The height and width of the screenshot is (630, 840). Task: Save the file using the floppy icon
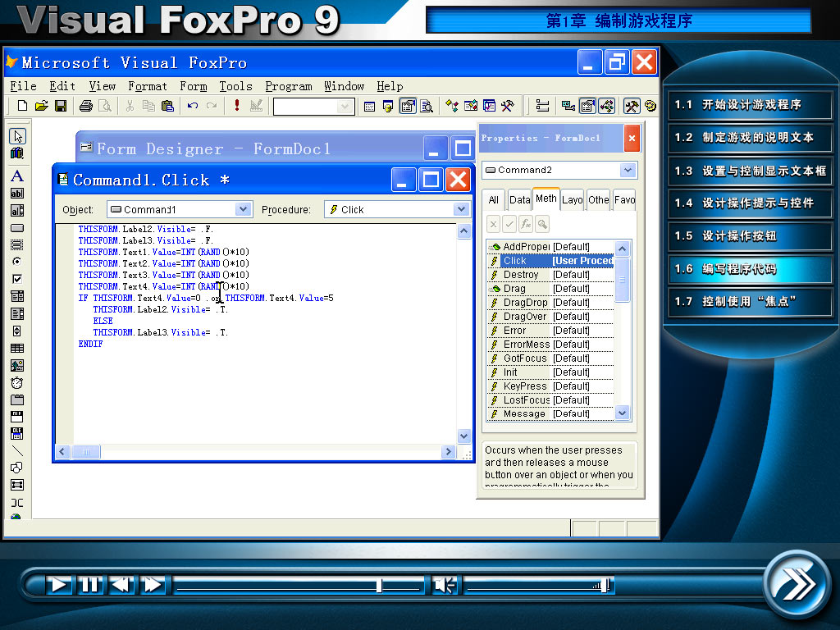tap(61, 106)
